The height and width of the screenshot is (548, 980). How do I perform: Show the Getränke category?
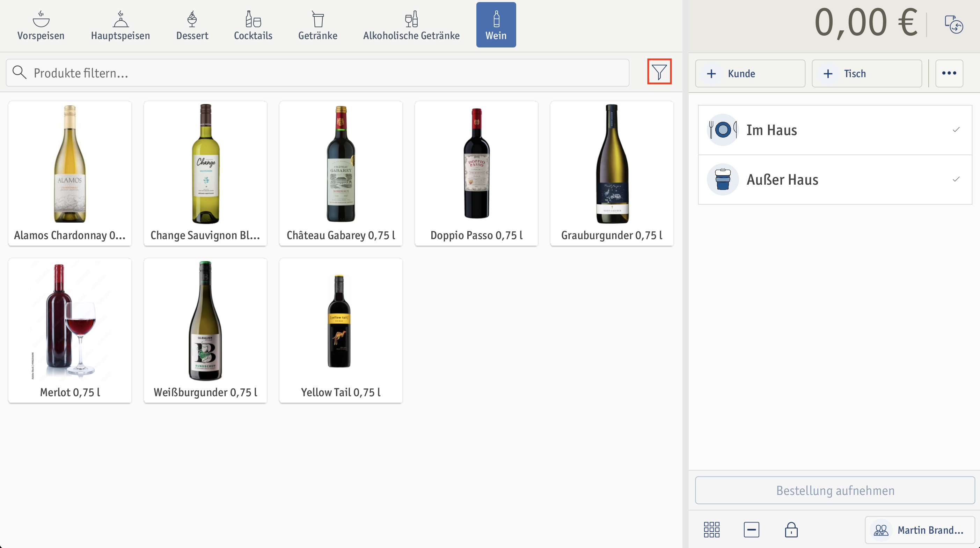[318, 25]
